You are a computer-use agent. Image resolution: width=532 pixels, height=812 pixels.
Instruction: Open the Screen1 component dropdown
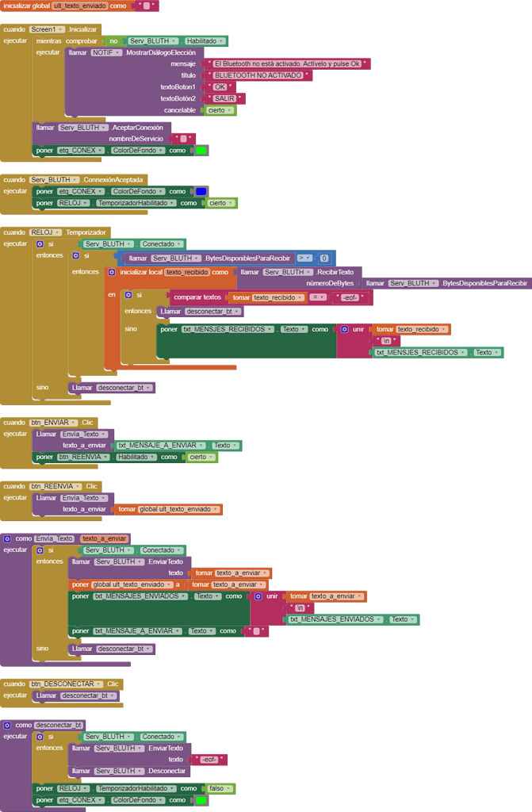click(x=47, y=29)
